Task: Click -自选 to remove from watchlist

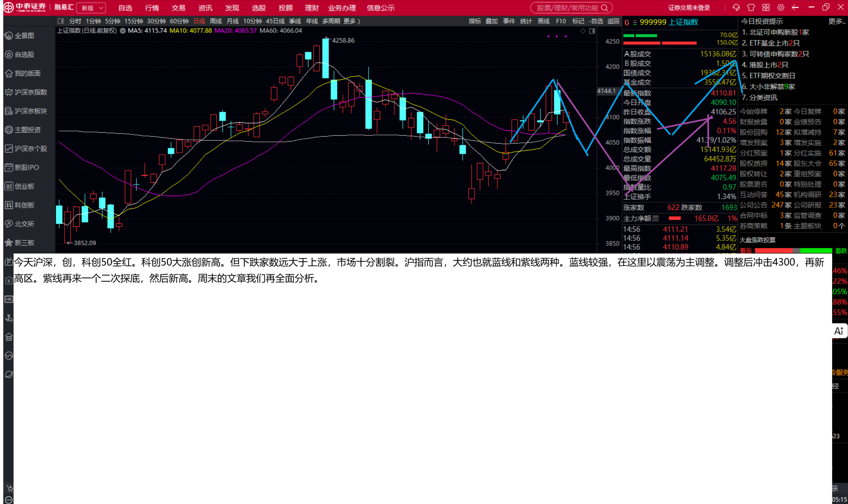Action: [596, 21]
